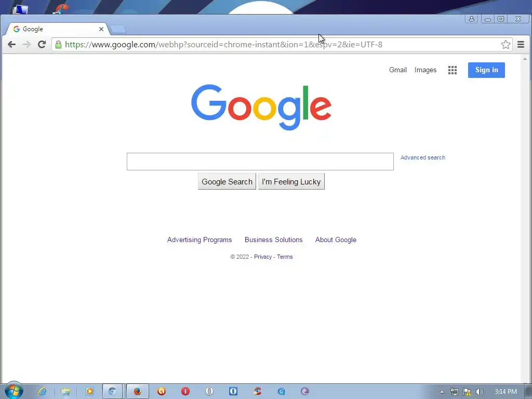Launch the blue square Opera icon
This screenshot has width=532, height=399.
(233, 391)
